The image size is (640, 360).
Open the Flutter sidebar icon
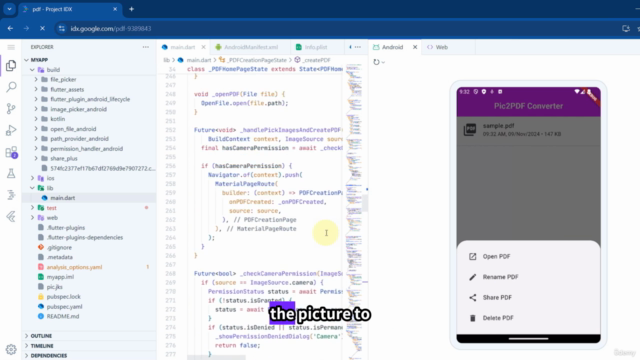11,216
